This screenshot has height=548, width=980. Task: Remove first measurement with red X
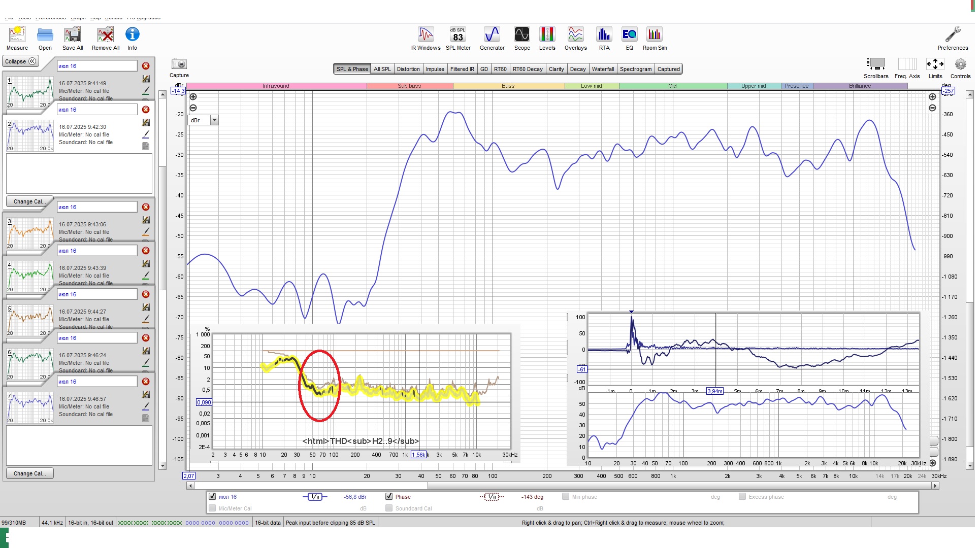(x=146, y=66)
